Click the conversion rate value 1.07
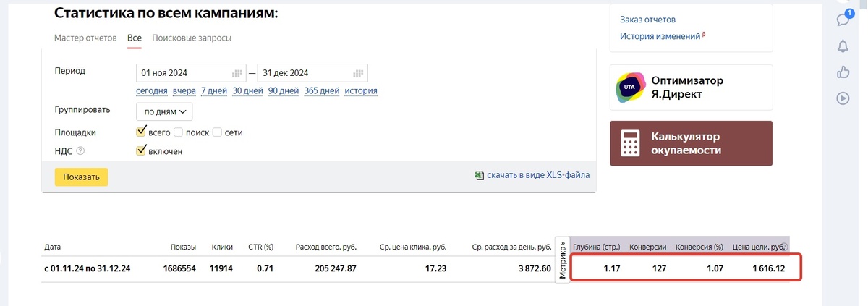The image size is (868, 306). [714, 268]
